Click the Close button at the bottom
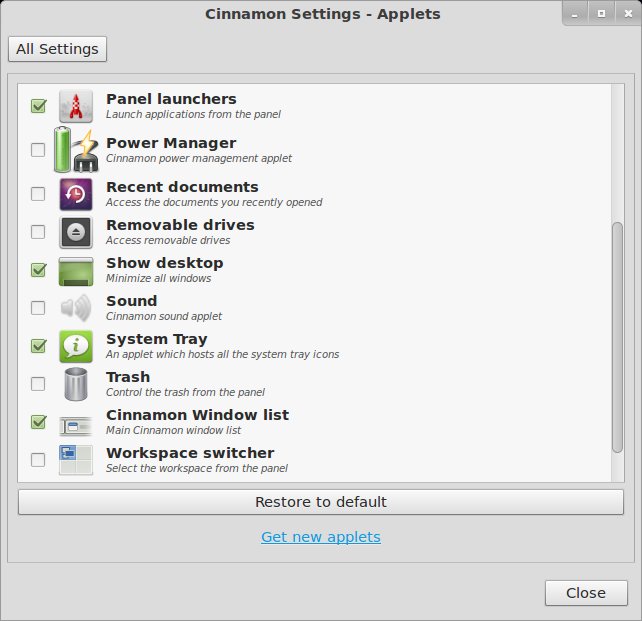 coord(586,593)
